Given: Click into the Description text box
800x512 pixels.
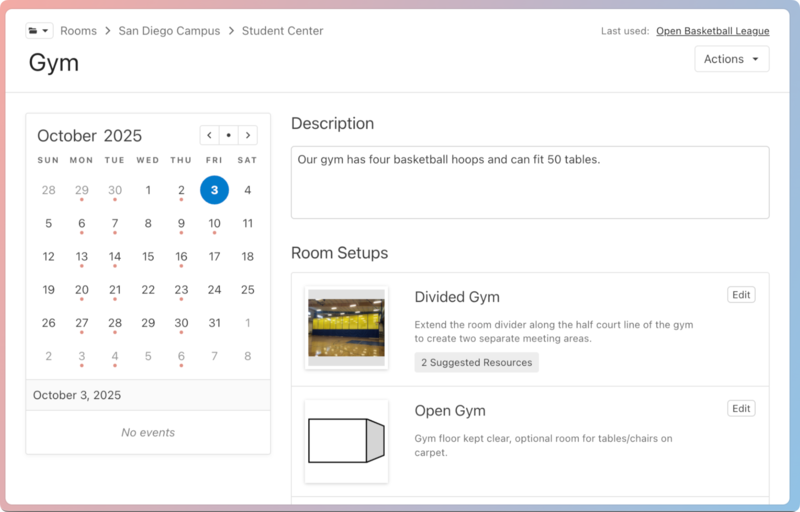Looking at the screenshot, I should coord(530,183).
